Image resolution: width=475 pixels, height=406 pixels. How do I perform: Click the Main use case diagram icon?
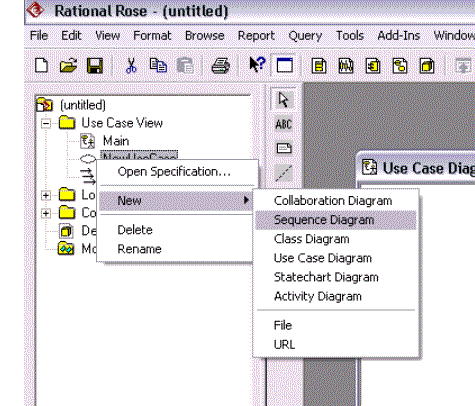pos(88,141)
